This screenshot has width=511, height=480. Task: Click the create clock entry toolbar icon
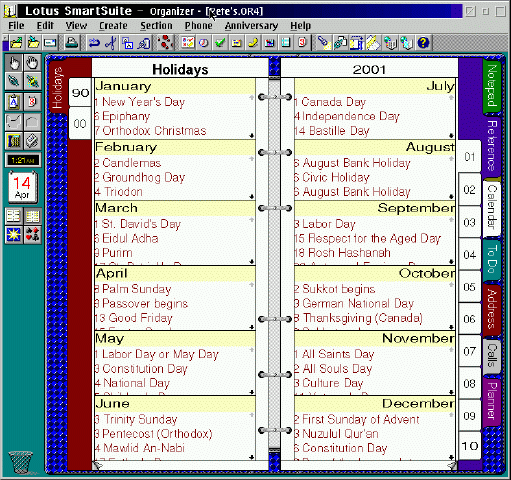203,43
